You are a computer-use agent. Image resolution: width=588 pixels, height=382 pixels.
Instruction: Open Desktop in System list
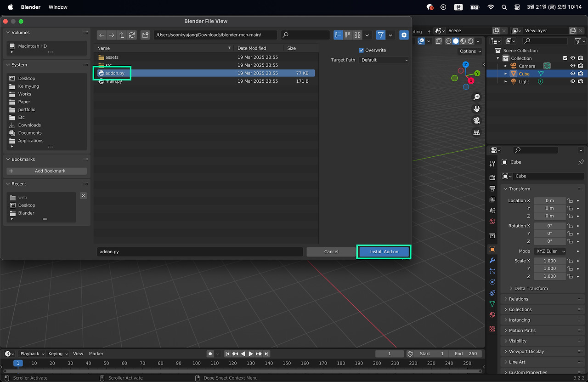tap(27, 79)
